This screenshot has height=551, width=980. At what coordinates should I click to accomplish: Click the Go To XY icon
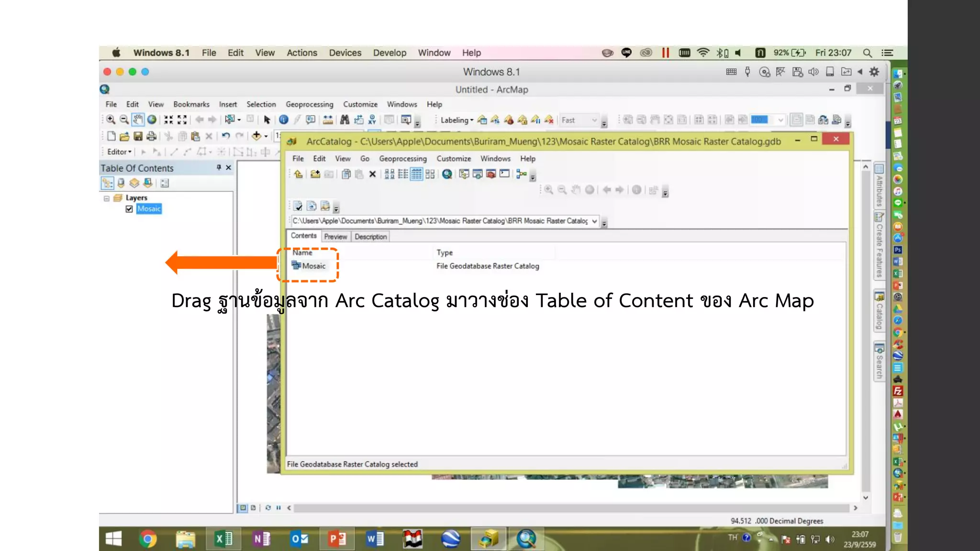[372, 120]
